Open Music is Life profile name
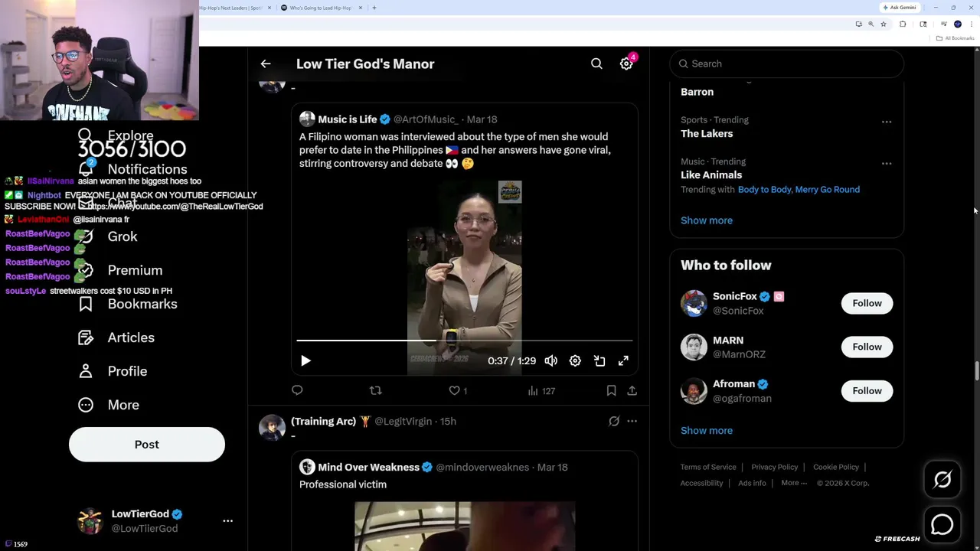Image resolution: width=980 pixels, height=551 pixels. coord(347,119)
